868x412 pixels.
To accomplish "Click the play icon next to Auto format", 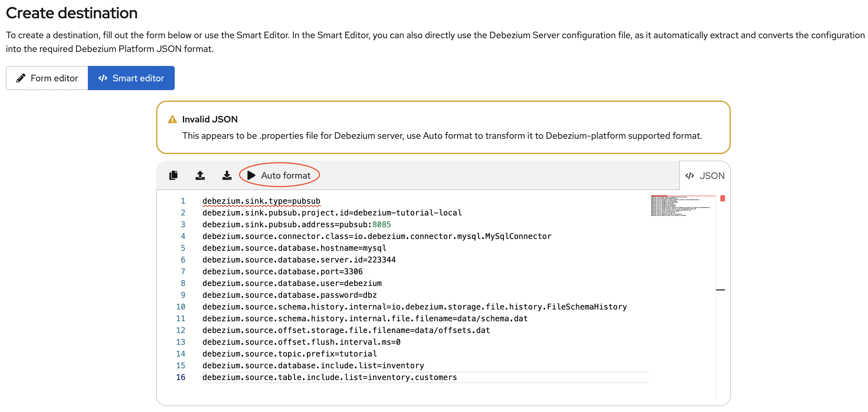I will coord(251,175).
